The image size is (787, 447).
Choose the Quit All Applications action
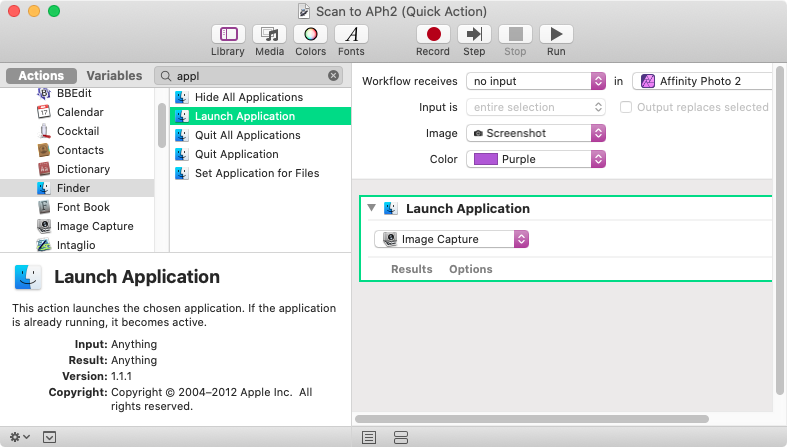260,135
